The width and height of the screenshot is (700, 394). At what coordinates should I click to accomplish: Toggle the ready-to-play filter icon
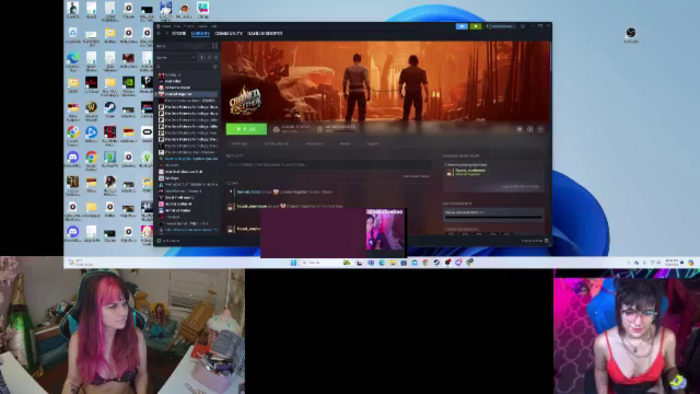point(209,57)
